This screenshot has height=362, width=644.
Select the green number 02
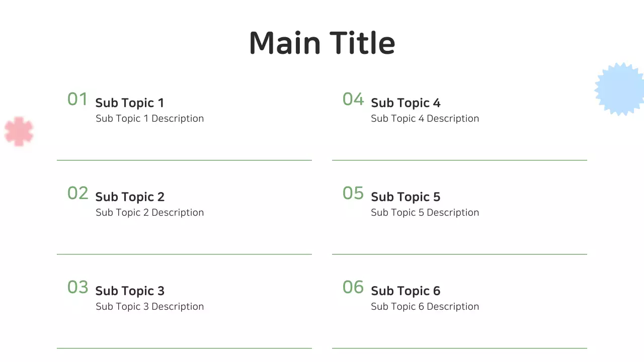tap(77, 193)
